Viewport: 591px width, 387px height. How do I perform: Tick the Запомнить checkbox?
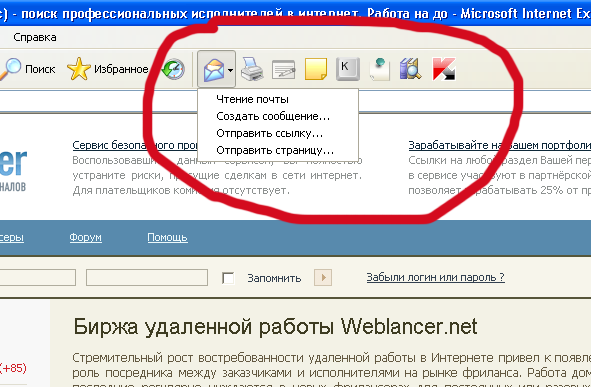pos(228,278)
